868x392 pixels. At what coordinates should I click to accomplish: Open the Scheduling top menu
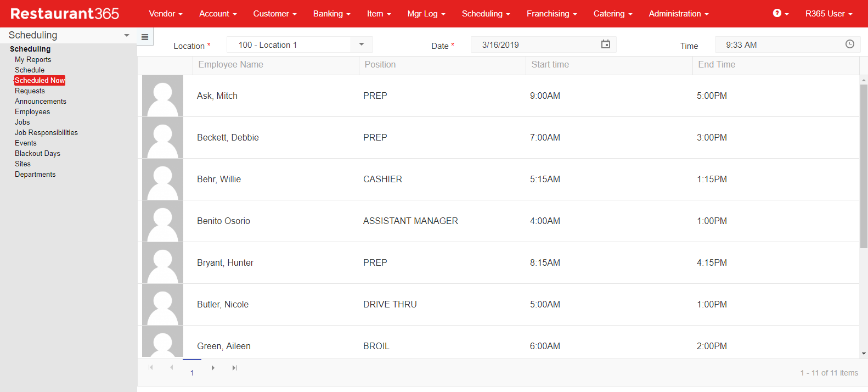486,14
